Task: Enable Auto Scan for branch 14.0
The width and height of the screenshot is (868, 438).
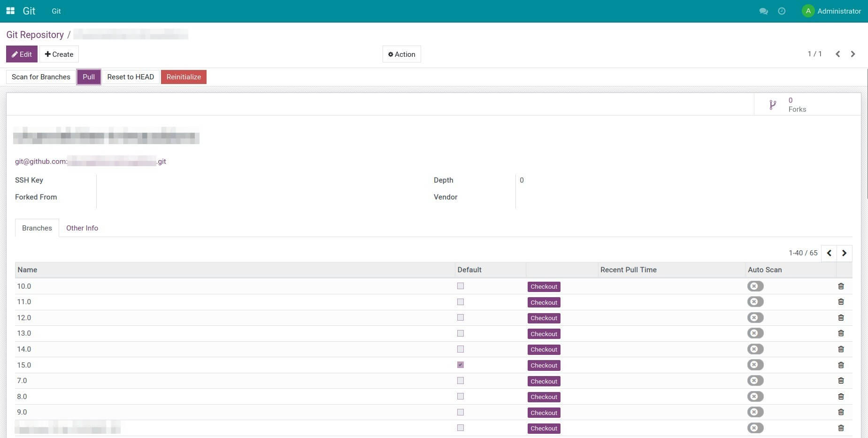Action: [755, 349]
